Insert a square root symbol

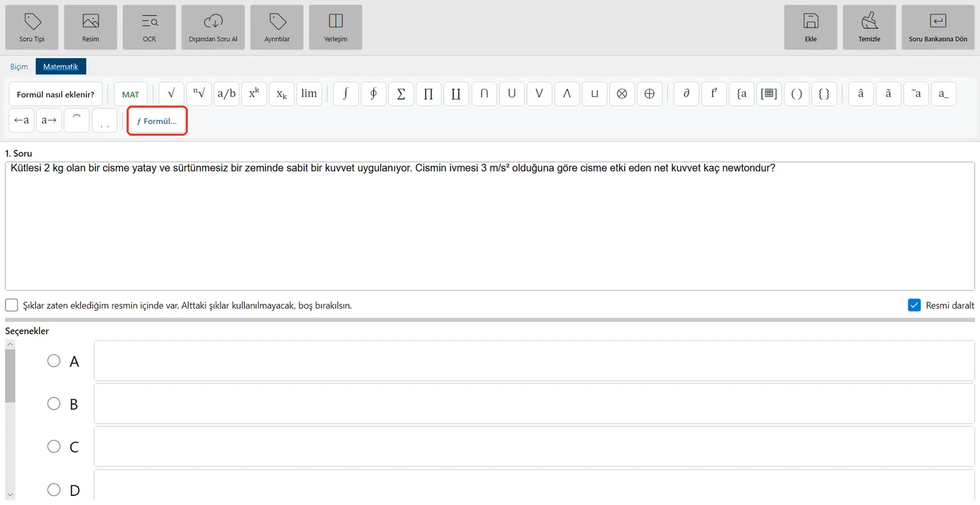(x=171, y=94)
